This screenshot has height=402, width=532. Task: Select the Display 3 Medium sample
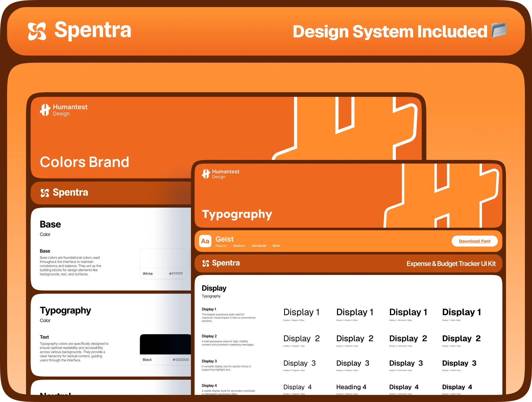(x=353, y=363)
